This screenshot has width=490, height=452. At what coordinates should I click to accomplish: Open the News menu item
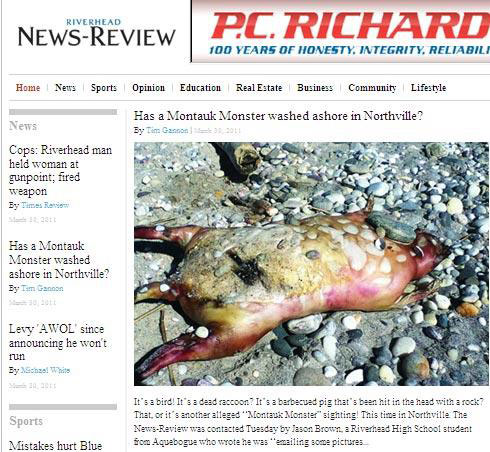pos(65,88)
